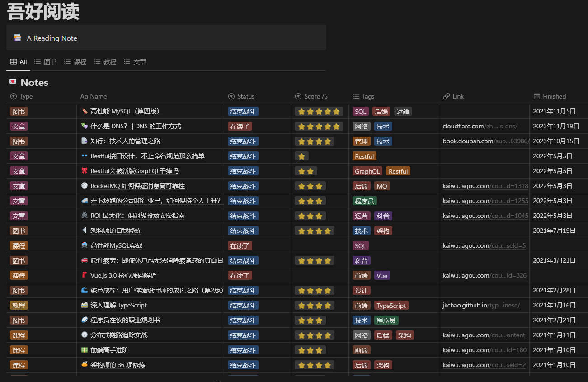Click the SQL tag in 高性能MySQL实战 row

point(361,245)
